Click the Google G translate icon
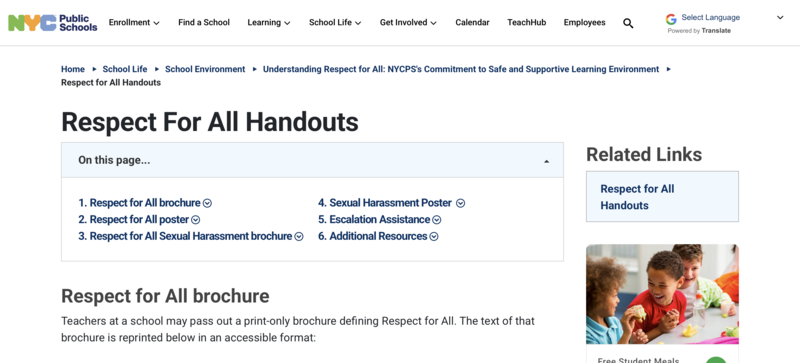This screenshot has height=363, width=800. pyautogui.click(x=671, y=19)
